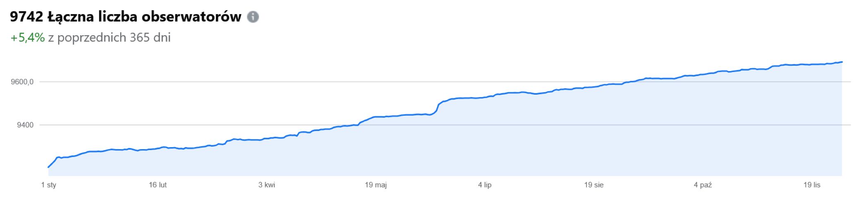Click the "9742 Łączna liczba obserwatorów" heading
The height and width of the screenshot is (212, 868).
coord(125,17)
